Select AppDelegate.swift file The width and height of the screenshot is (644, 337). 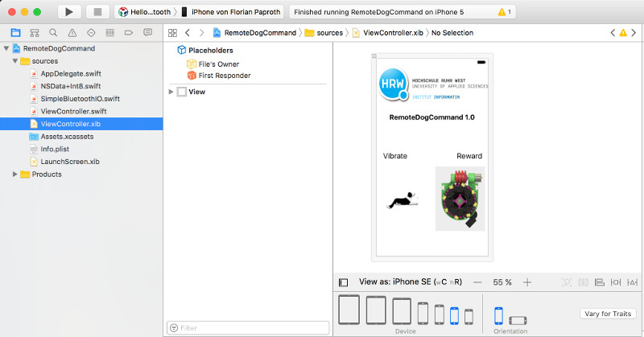[x=71, y=73]
